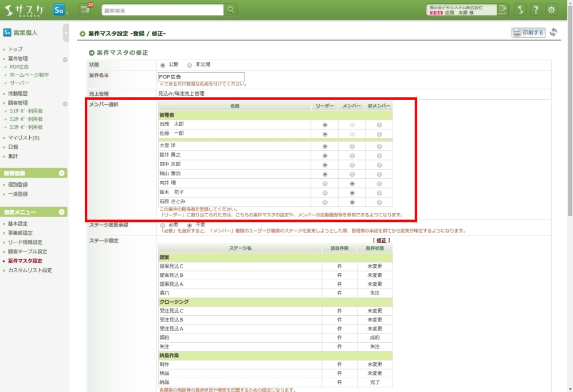Click the 契約 stage row
This screenshot has width=573, height=392.
[276, 338]
